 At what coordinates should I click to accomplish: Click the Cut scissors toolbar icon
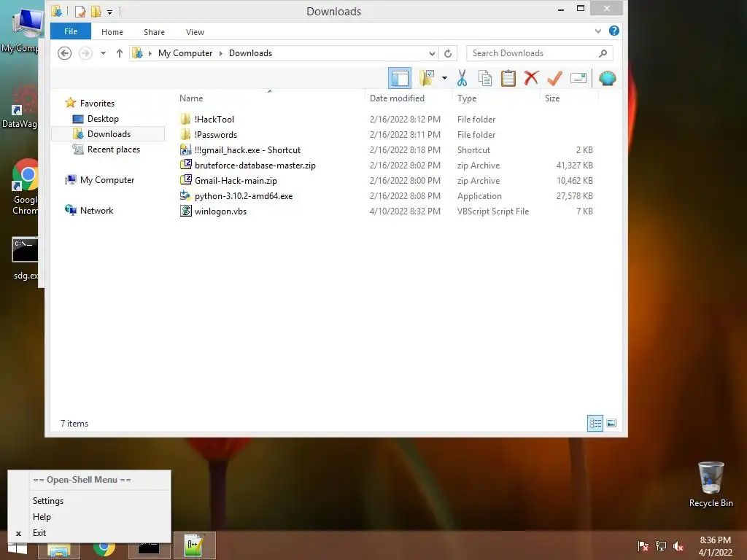462,78
